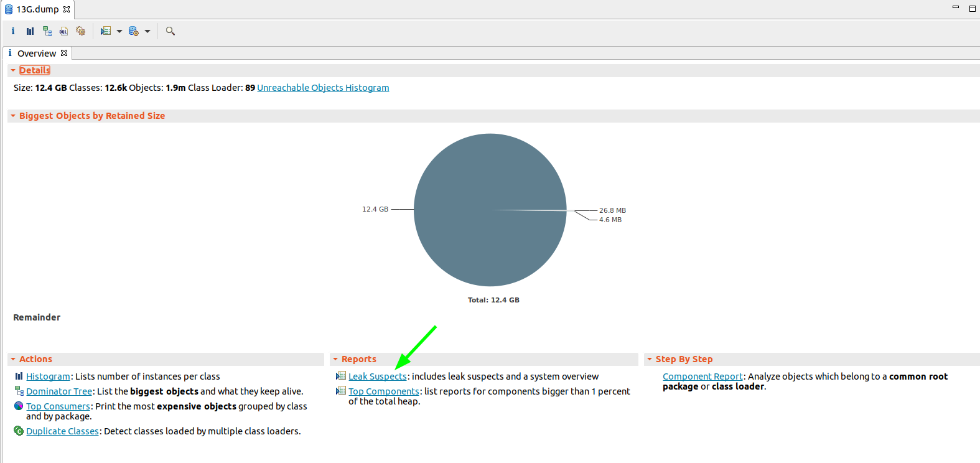Image resolution: width=980 pixels, height=463 pixels.
Task: Open the Dominator Tree link
Action: [59, 391]
